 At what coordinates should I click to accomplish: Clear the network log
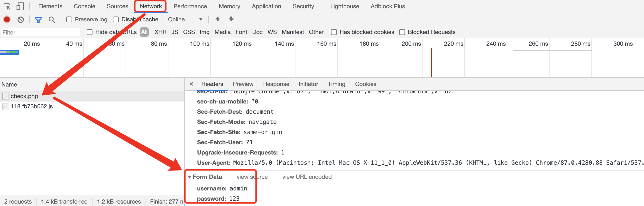(x=21, y=19)
